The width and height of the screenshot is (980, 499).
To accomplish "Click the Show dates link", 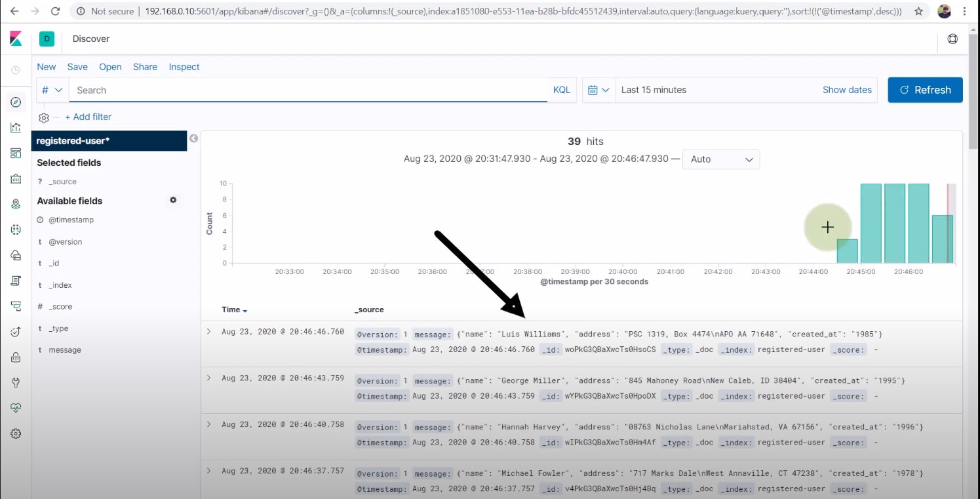I will coord(847,90).
